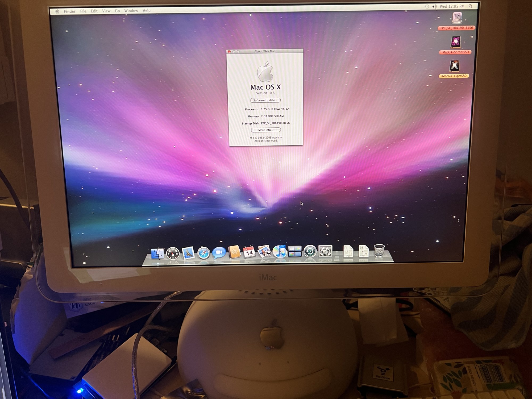This screenshot has height=399, width=532.
Task: Open iCal calendar icon
Action: [249, 252]
